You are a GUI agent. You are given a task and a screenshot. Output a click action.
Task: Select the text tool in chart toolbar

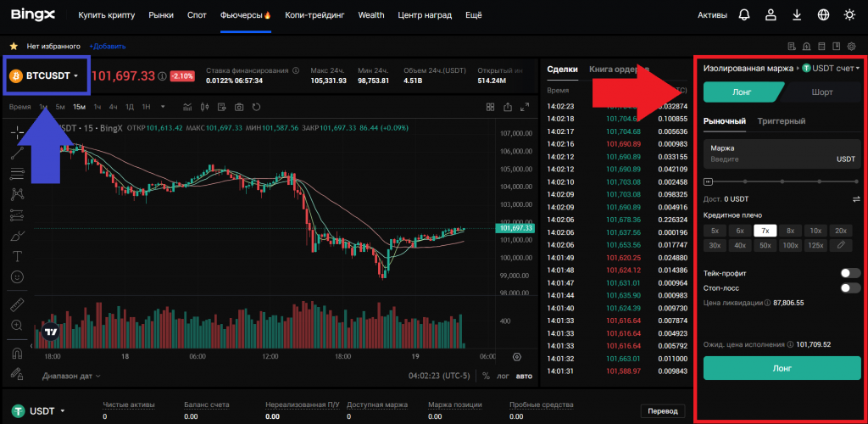17,255
